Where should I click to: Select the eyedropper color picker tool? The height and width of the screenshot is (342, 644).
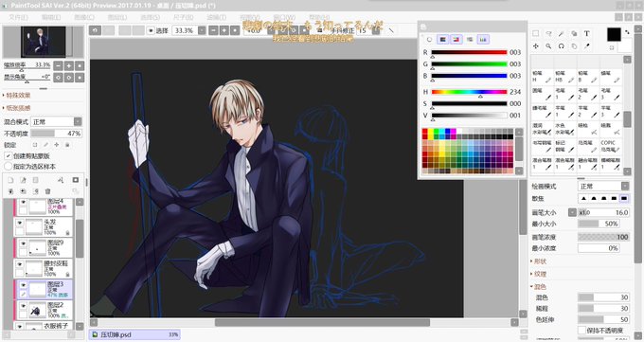[x=586, y=46]
